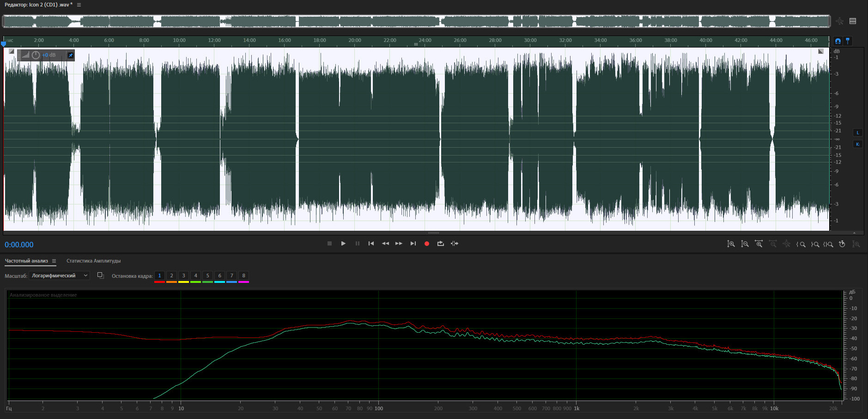868x419 pixels.
Task: Open the Масштаб Логарифмический dropdown
Action: tap(59, 275)
